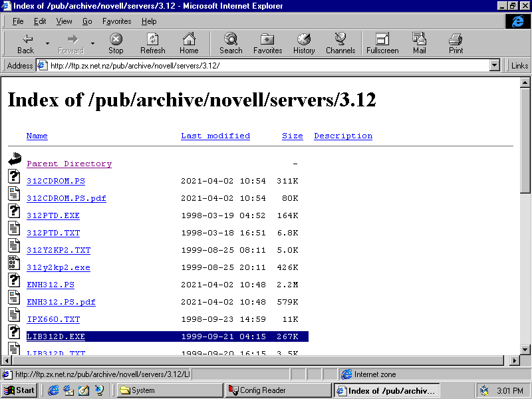Open the Mail toolbar button
The height and width of the screenshot is (399, 532).
pos(420,43)
